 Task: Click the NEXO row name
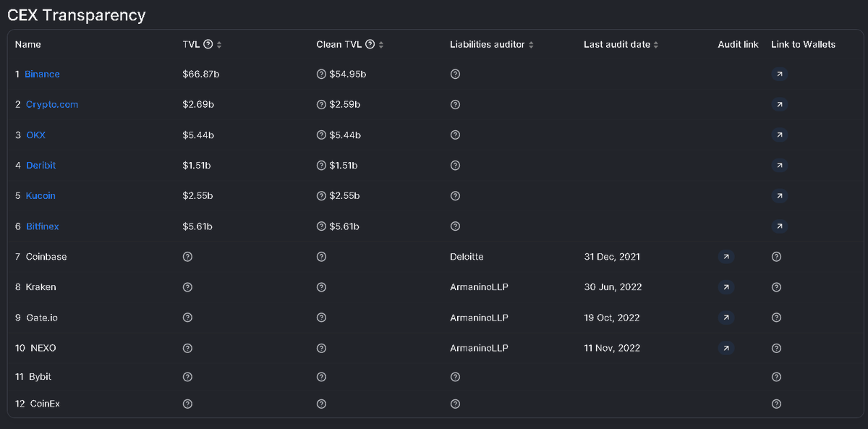click(43, 348)
